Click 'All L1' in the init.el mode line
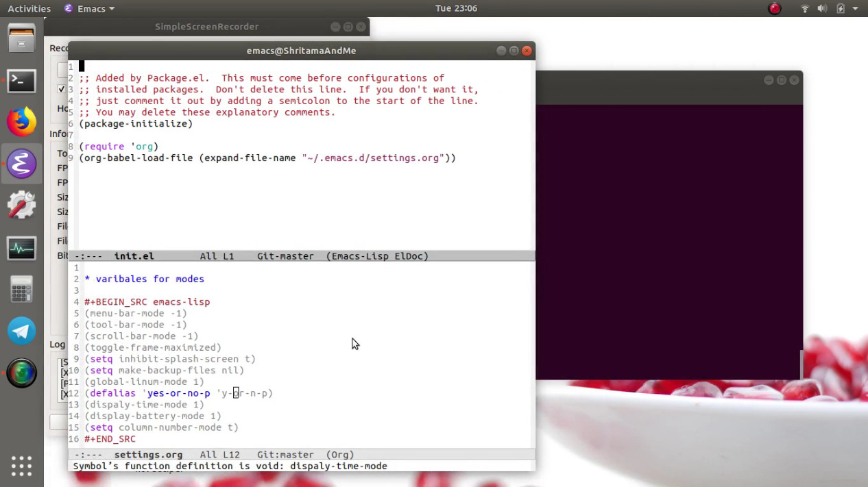Viewport: 868px width, 487px height. 217,256
